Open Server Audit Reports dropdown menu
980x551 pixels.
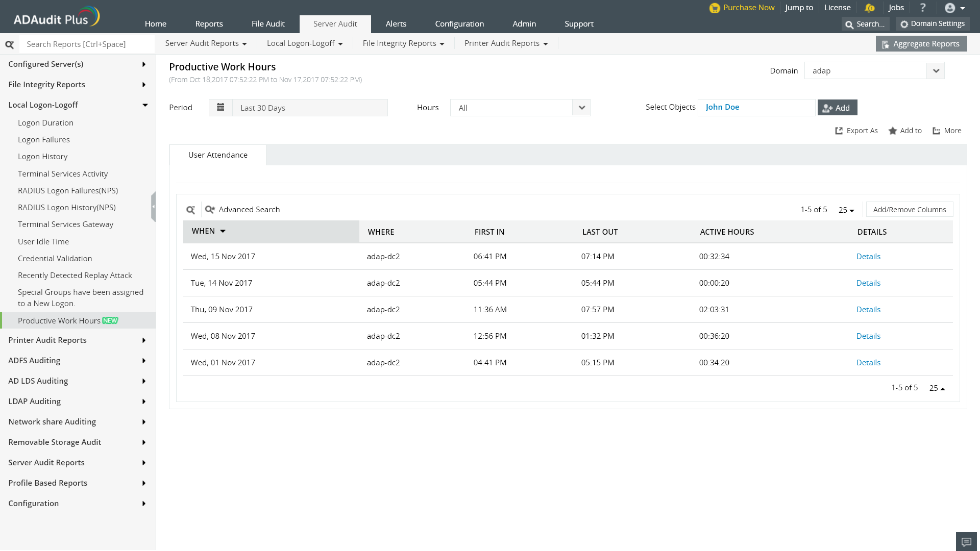[206, 43]
